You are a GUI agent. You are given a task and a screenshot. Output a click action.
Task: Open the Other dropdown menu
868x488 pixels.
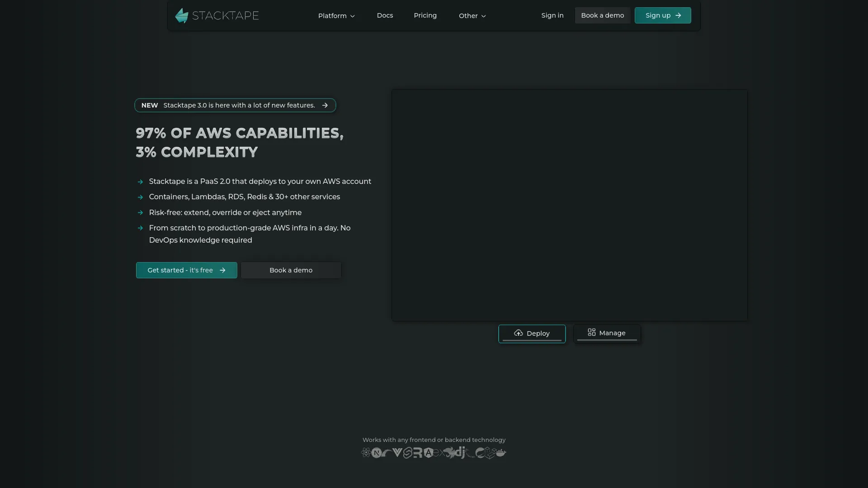point(472,16)
